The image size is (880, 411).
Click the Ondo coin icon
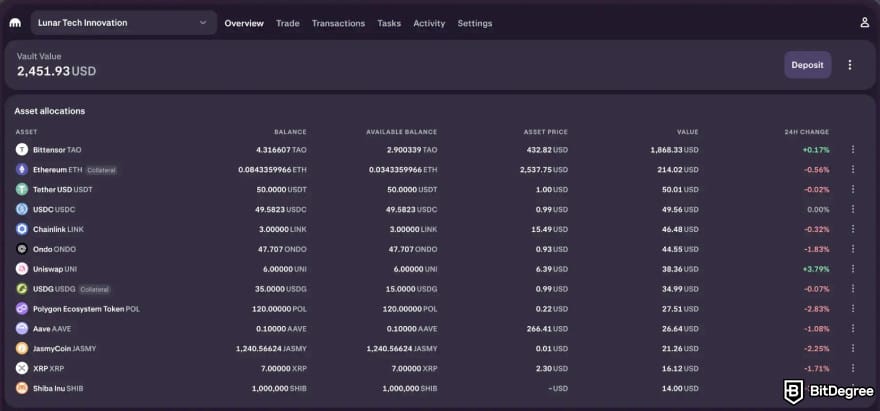(x=22, y=249)
